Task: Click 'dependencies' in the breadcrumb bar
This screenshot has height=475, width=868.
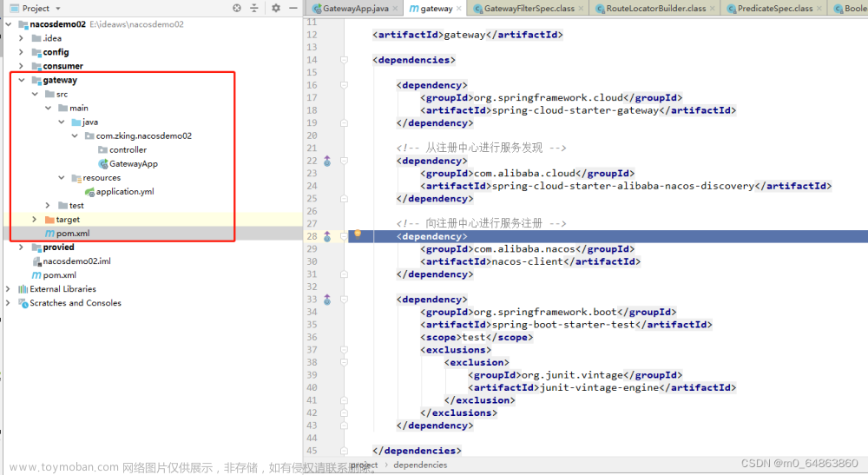Action: (x=420, y=465)
